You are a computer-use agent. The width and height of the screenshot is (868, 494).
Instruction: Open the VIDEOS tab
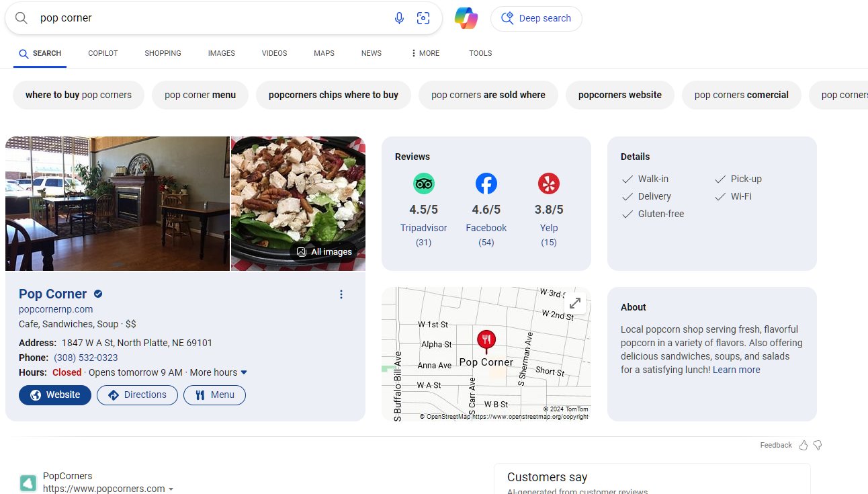274,53
